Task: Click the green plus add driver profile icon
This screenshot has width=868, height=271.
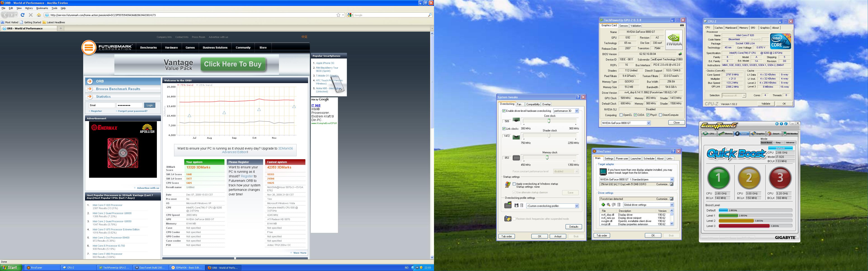Action: (x=603, y=205)
